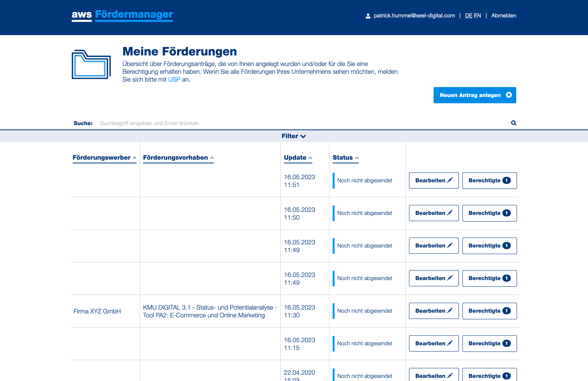This screenshot has width=588, height=381.
Task: Switch language to DE
Action: coord(468,16)
